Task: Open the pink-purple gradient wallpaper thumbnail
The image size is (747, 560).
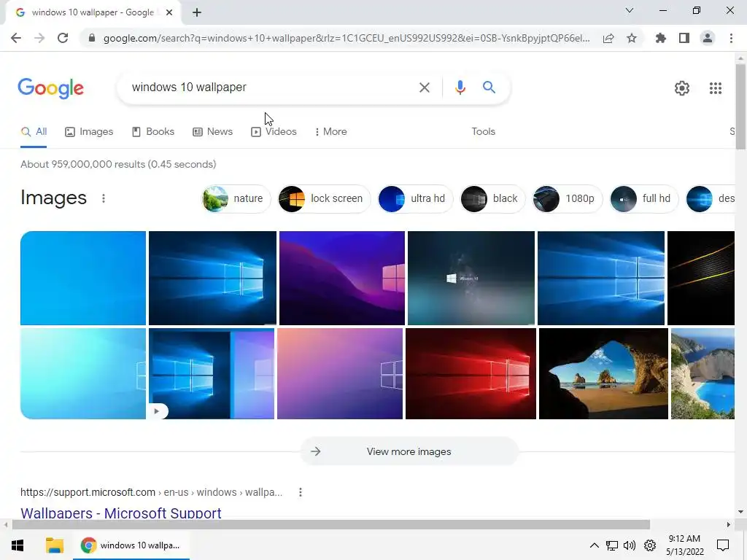Action: [340, 374]
